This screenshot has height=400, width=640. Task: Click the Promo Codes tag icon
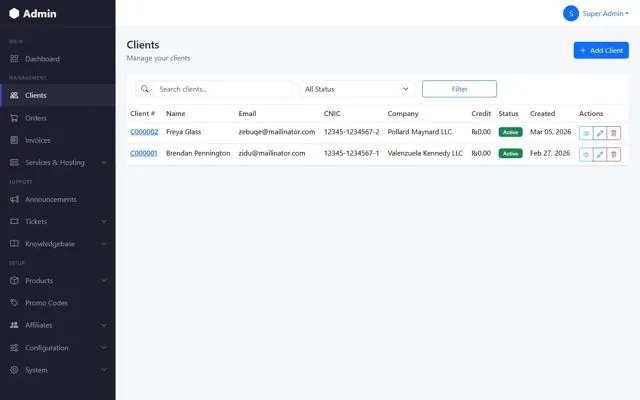[14, 302]
